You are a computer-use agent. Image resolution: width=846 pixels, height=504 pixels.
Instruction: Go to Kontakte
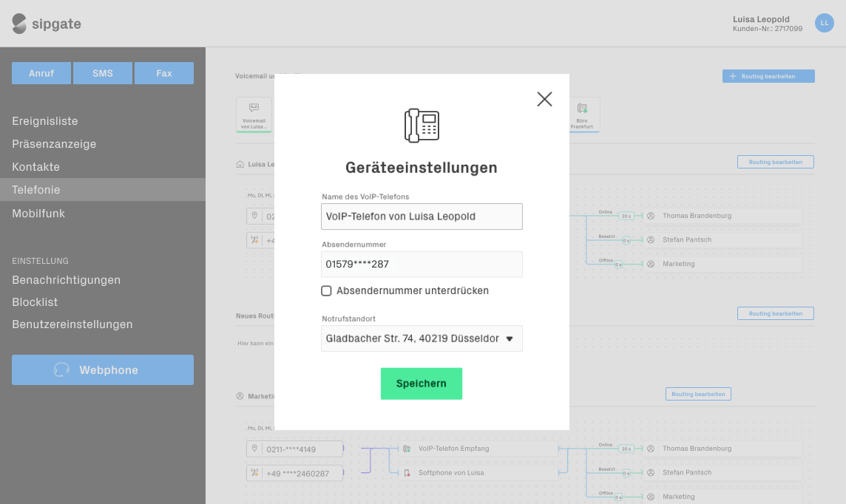[x=35, y=167]
